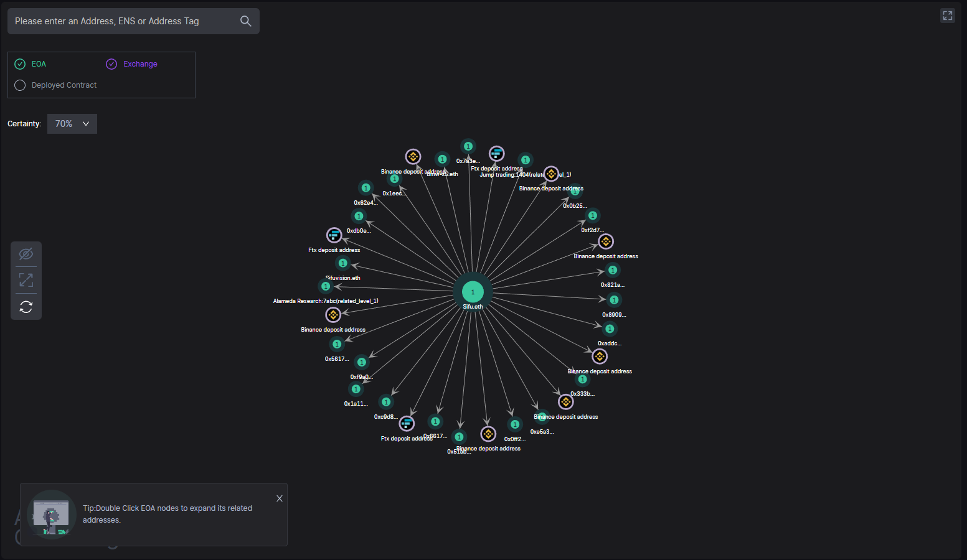This screenshot has width=967, height=560.
Task: Click the Sifuvision.eth node
Action: (342, 263)
